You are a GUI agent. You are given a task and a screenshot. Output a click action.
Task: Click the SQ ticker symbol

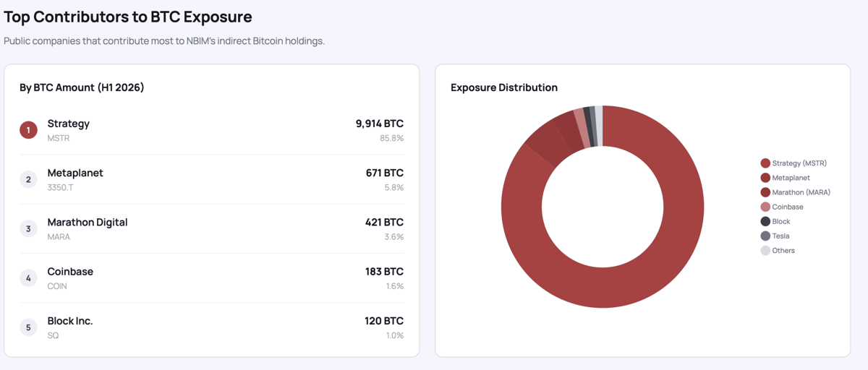click(53, 335)
